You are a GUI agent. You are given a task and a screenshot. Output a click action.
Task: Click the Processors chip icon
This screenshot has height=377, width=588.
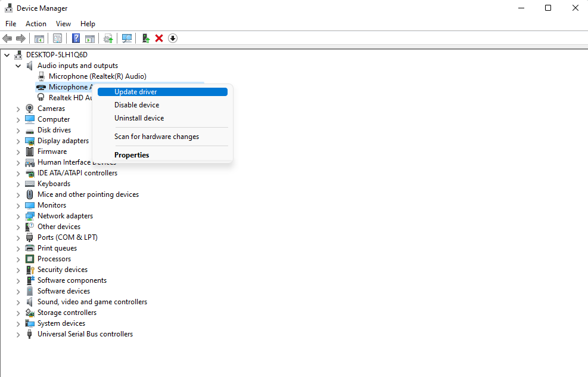[x=30, y=259]
